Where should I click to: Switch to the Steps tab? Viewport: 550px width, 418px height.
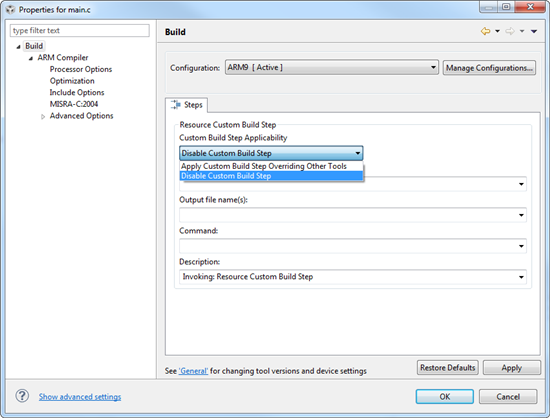coord(187,105)
